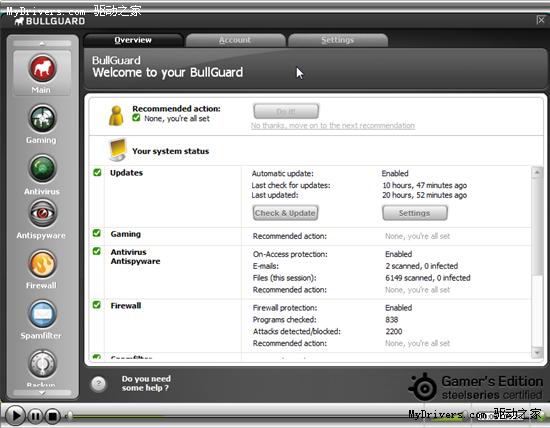
Task: Expand sidebar list with down arrow
Action: click(x=42, y=393)
